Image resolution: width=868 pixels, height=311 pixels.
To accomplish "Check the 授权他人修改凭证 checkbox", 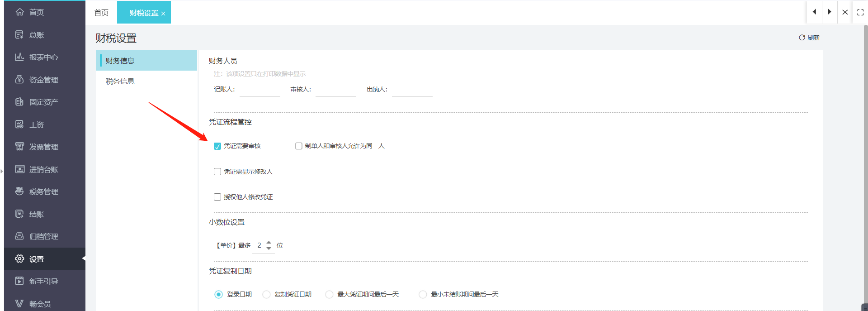I will pos(217,197).
